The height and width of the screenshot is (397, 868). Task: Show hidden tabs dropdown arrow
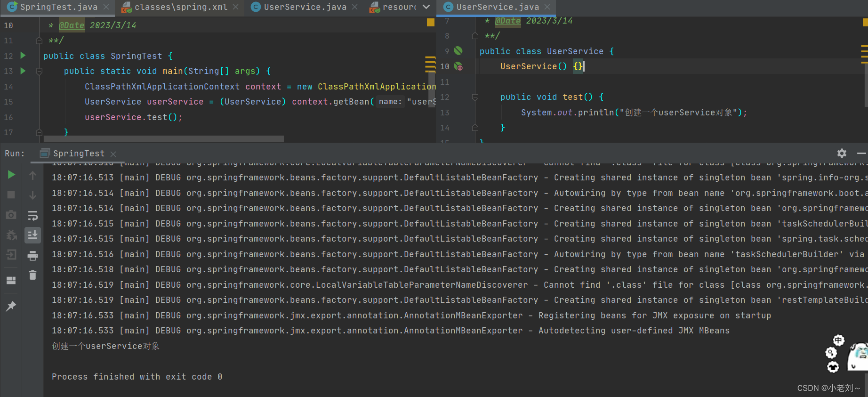click(426, 7)
